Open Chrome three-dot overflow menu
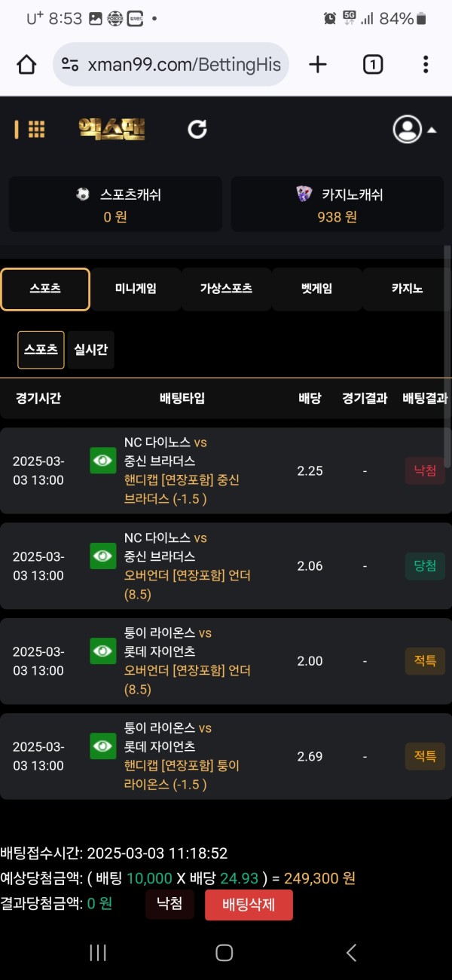The image size is (452, 980). [x=426, y=65]
